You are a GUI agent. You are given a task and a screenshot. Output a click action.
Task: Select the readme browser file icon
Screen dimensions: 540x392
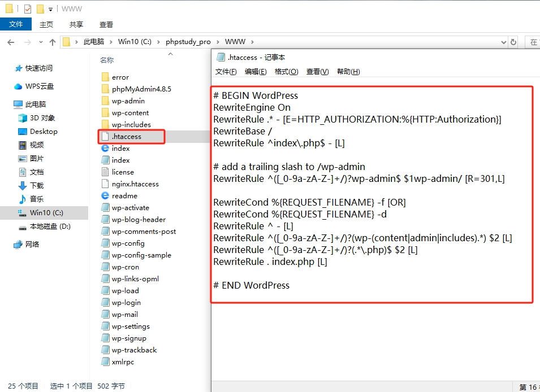click(105, 195)
